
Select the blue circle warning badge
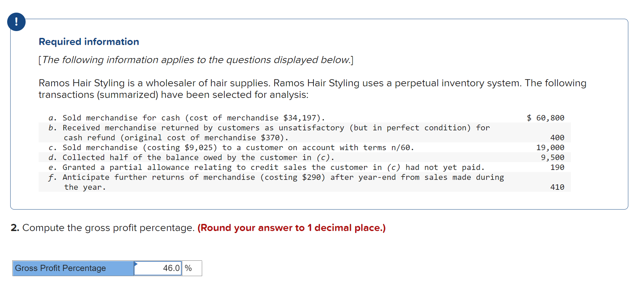(16, 22)
